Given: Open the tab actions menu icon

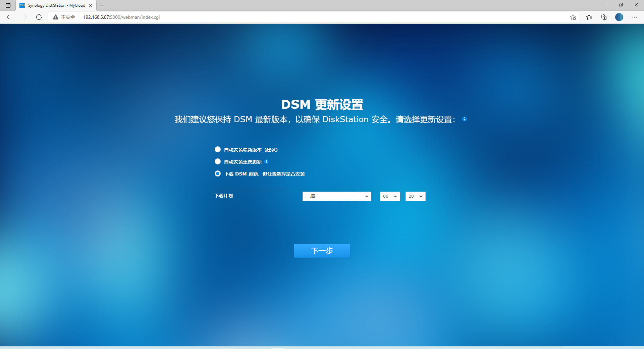Looking at the screenshot, I should pos(8,5).
